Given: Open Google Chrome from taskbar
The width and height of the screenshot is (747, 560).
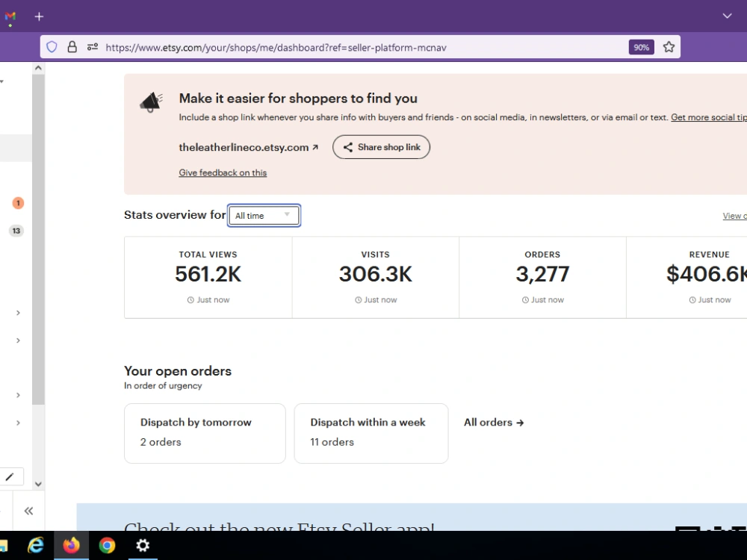Looking at the screenshot, I should pyautogui.click(x=107, y=545).
